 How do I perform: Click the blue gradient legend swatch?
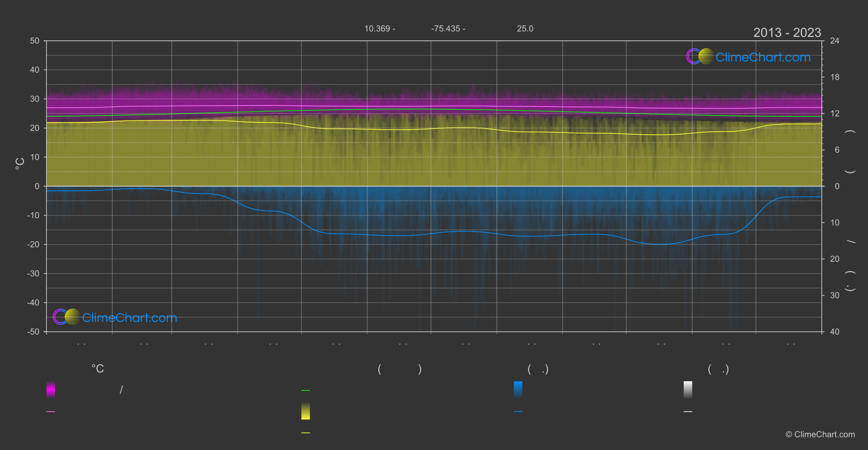pyautogui.click(x=518, y=389)
